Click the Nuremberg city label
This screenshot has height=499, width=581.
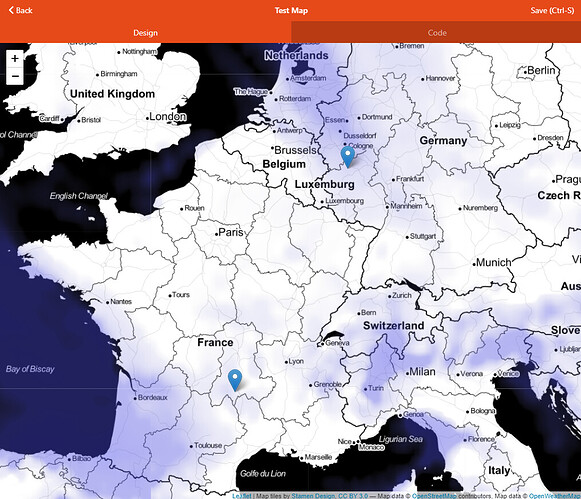[480, 208]
